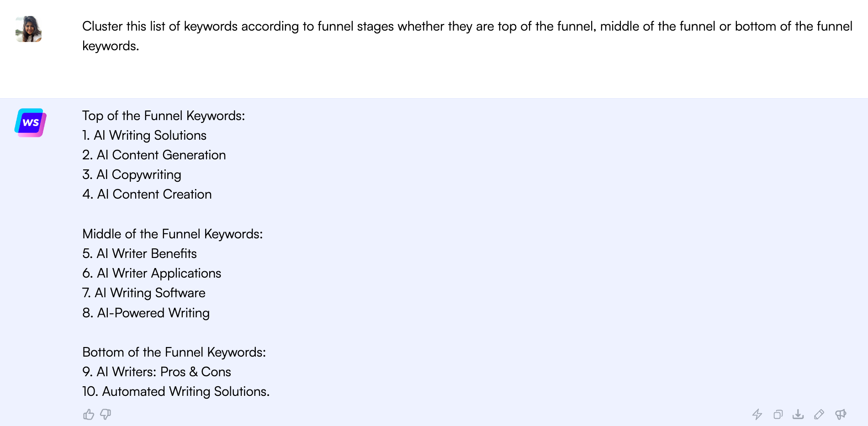Click the lightning regenerate response icon
868x426 pixels.
758,415
